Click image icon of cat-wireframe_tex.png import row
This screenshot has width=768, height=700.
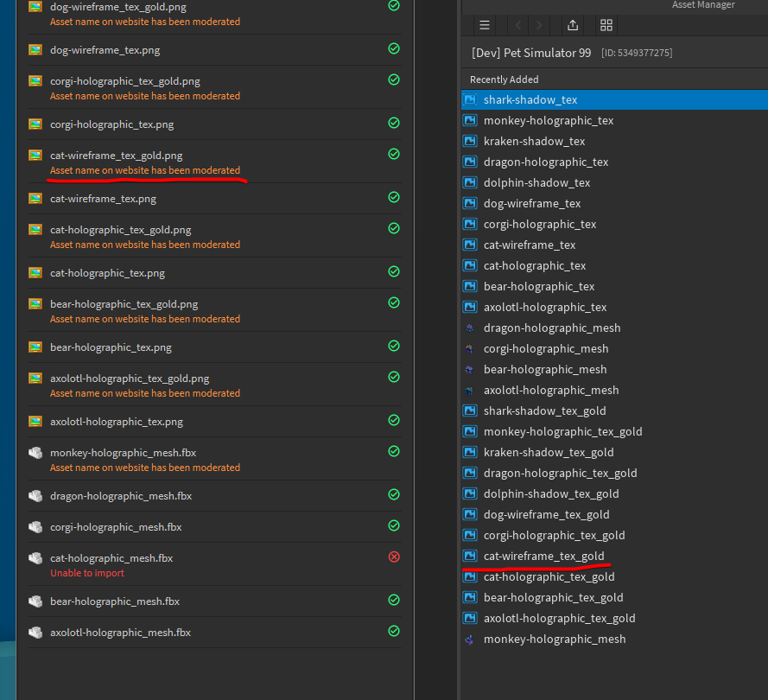tap(35, 199)
